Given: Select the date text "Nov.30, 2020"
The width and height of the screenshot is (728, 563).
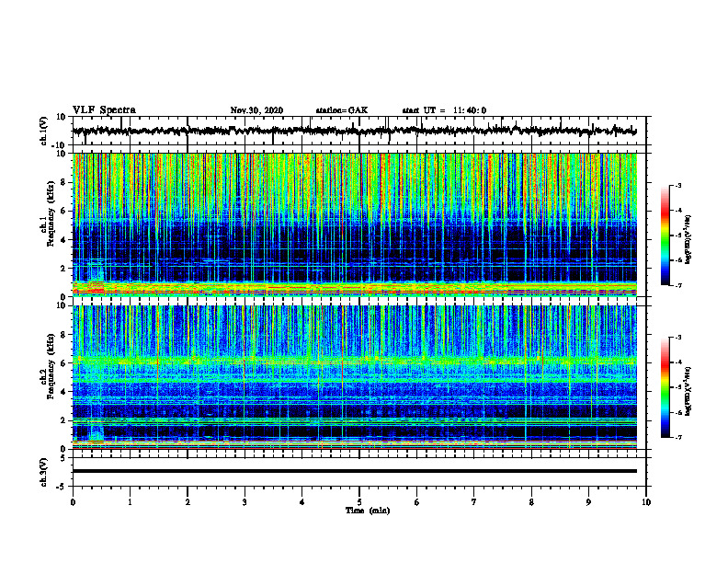Looking at the screenshot, I should pyautogui.click(x=256, y=110).
